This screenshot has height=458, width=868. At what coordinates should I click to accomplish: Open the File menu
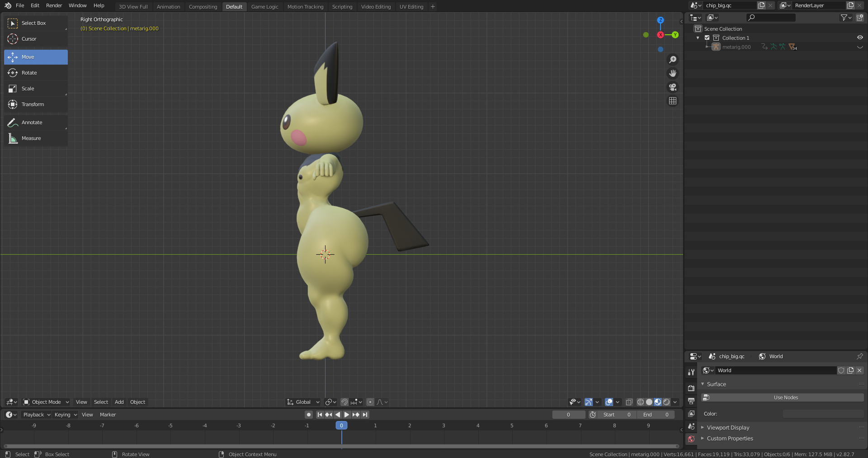tap(20, 5)
